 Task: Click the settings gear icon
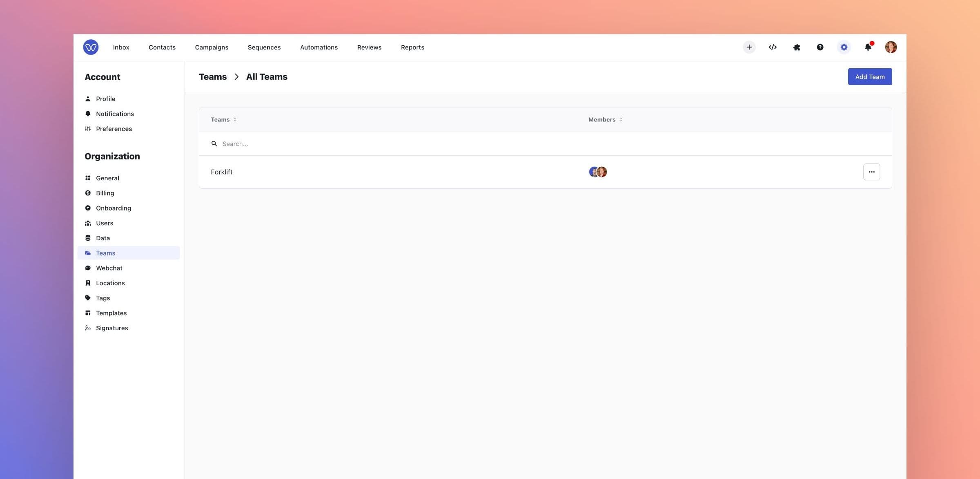pos(844,47)
